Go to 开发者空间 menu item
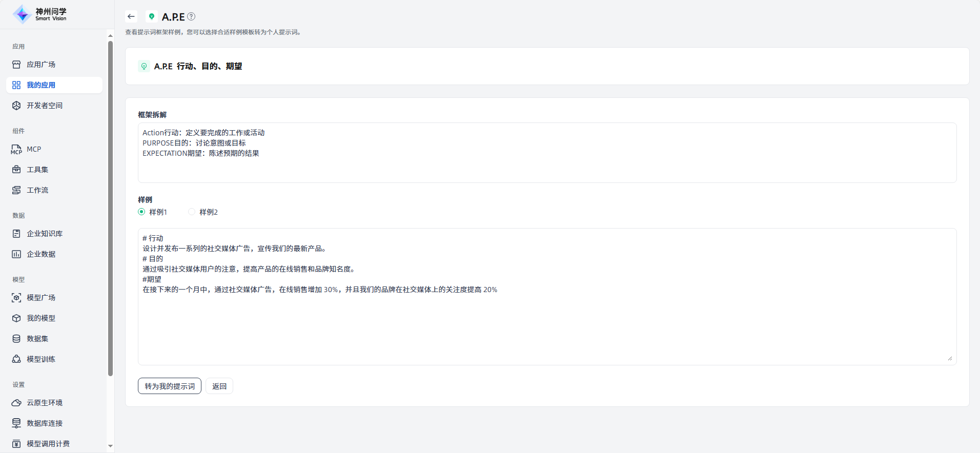 coord(45,106)
